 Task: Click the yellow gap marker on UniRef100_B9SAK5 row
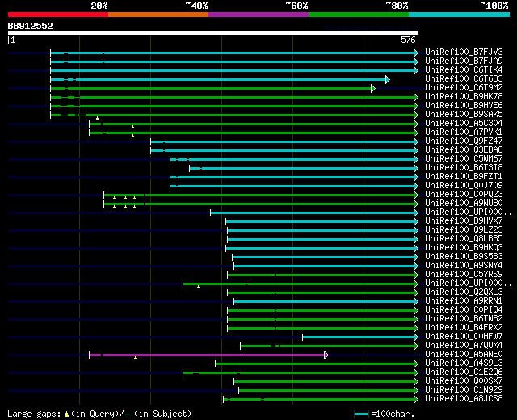97,118
